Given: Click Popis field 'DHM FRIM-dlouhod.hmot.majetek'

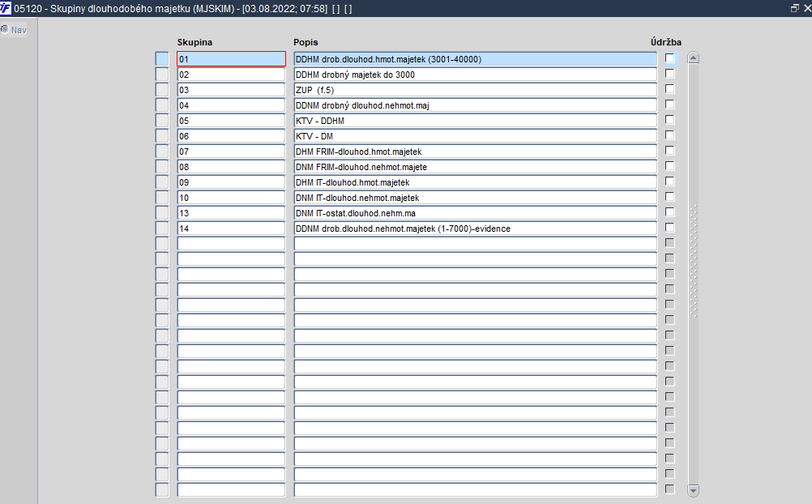Looking at the screenshot, I should coord(476,152).
